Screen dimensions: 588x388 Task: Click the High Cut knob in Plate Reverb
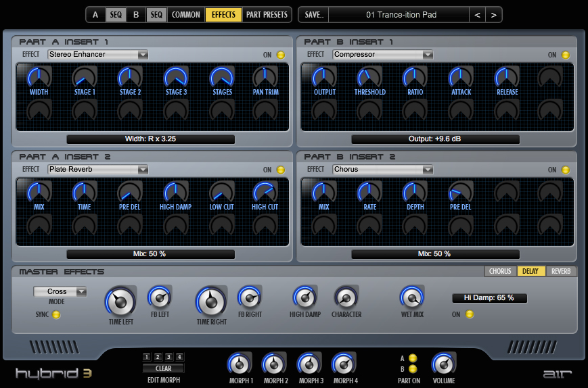coord(265,192)
